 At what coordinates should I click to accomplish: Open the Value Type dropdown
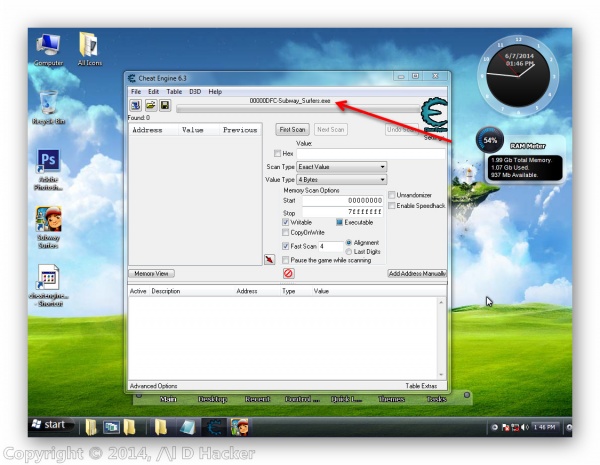(342, 179)
